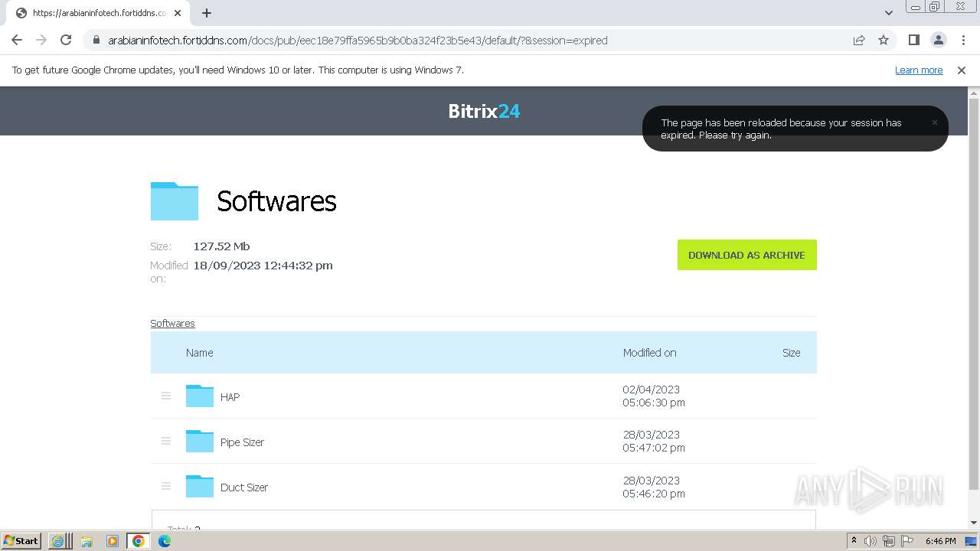Open the Chrome profile avatar

[x=939, y=40]
